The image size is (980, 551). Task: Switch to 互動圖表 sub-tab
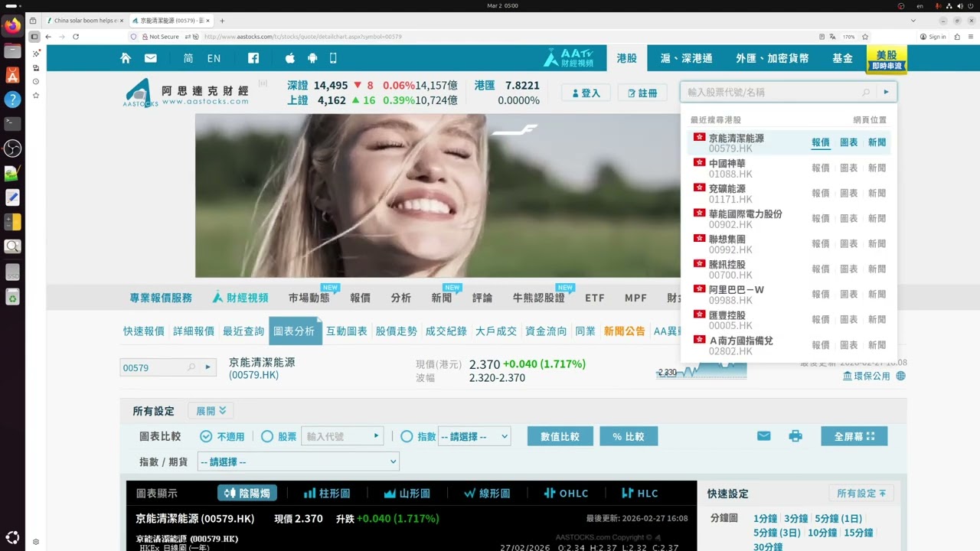(347, 331)
